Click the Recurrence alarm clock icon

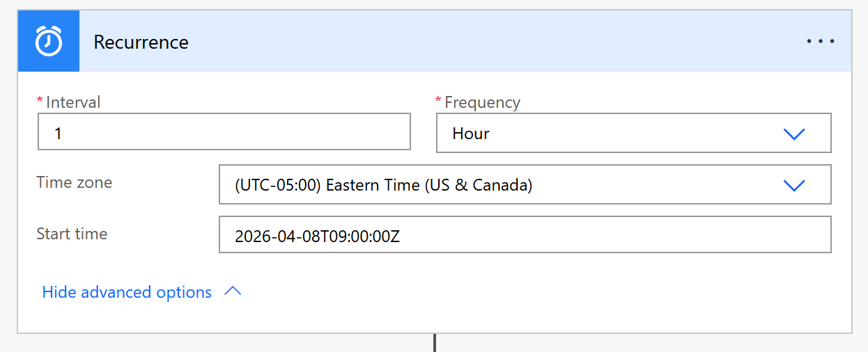49,42
